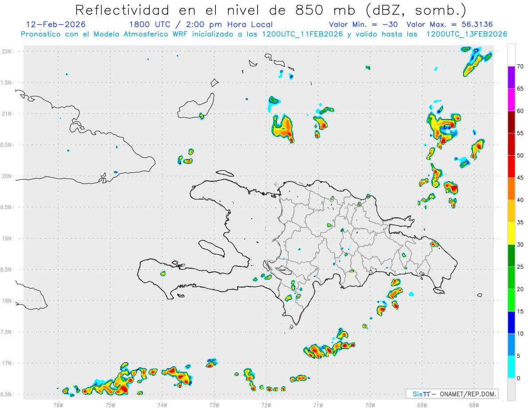Click the "20N" latitude label

(x=7, y=176)
